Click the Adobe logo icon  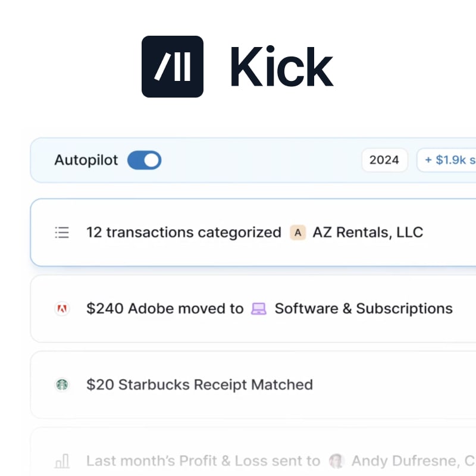tap(62, 309)
